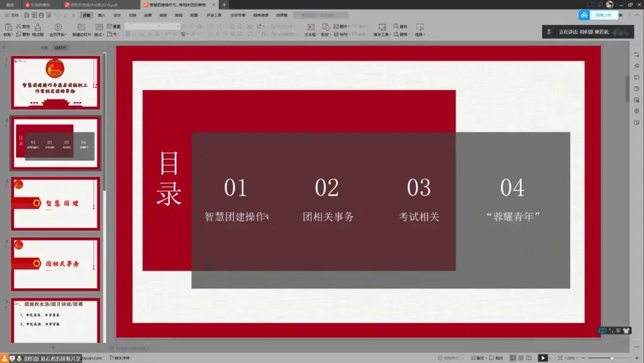The image size is (644, 363).
Task: Switch to the Outline (大纲) pane view
Action: pos(44,47)
